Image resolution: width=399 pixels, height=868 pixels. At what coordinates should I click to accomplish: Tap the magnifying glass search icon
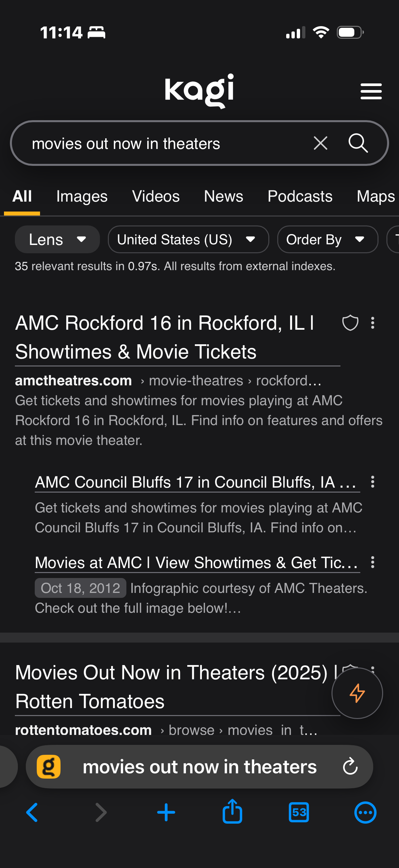(x=358, y=143)
